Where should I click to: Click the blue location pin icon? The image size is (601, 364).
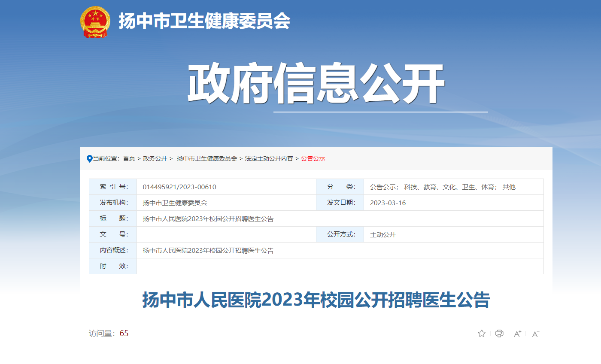[89, 159]
